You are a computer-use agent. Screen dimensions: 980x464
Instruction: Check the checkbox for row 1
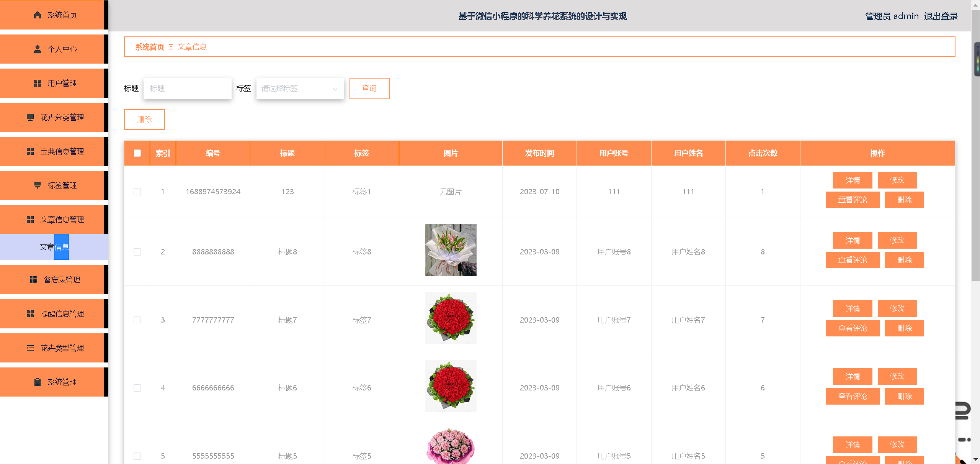coord(137,192)
